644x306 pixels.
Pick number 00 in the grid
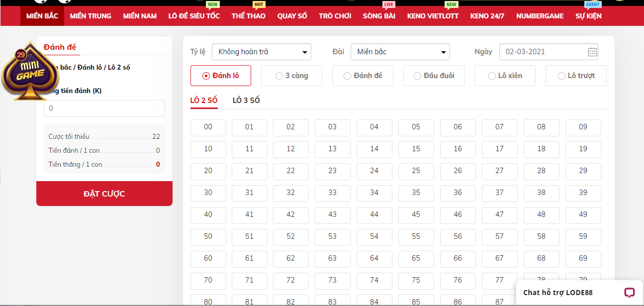[208, 127]
